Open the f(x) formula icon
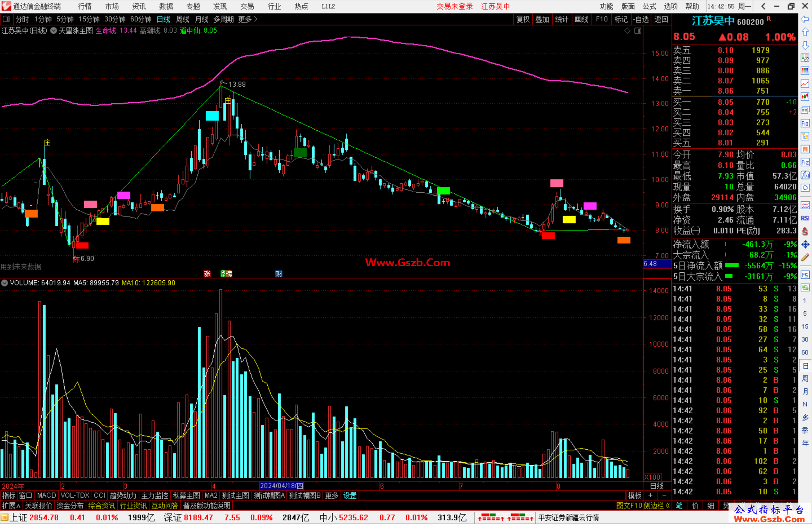Viewport: 812px width, 524px height. [x=805, y=175]
